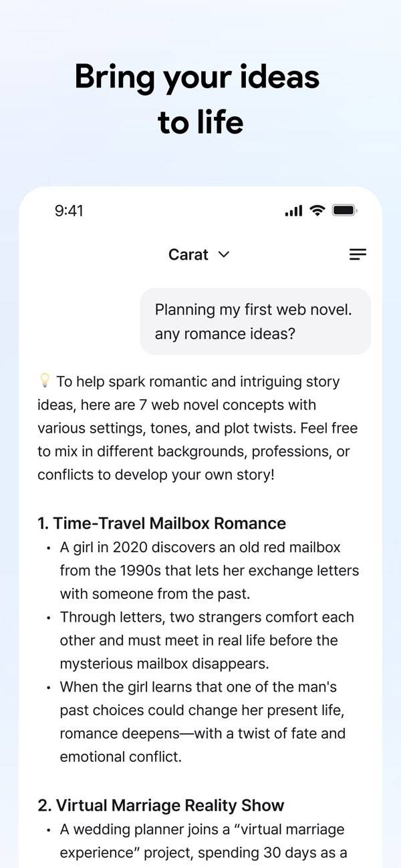401x868 pixels.
Task: Tap the "A wedding planner joins" bullet
Action: (203, 829)
